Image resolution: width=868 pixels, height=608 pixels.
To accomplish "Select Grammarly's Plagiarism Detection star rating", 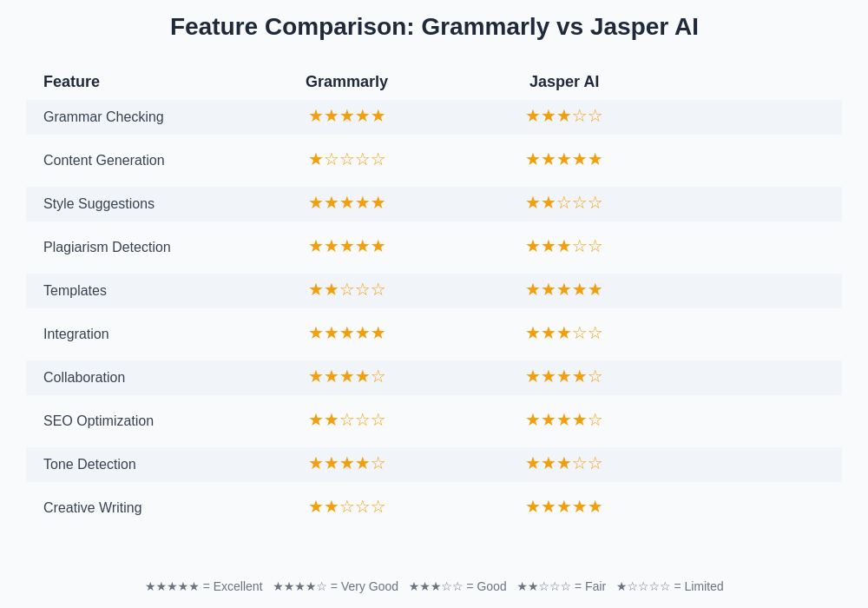I will 346,247.
